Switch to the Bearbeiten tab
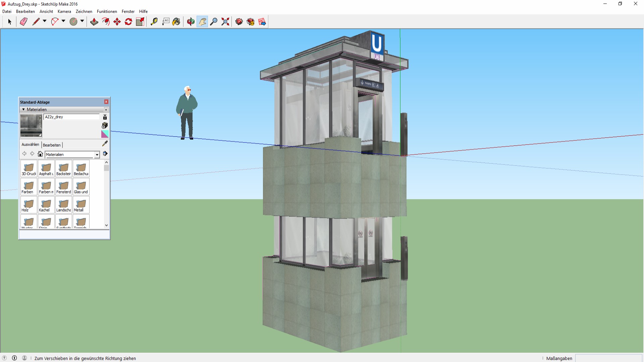This screenshot has height=362, width=644. point(52,145)
